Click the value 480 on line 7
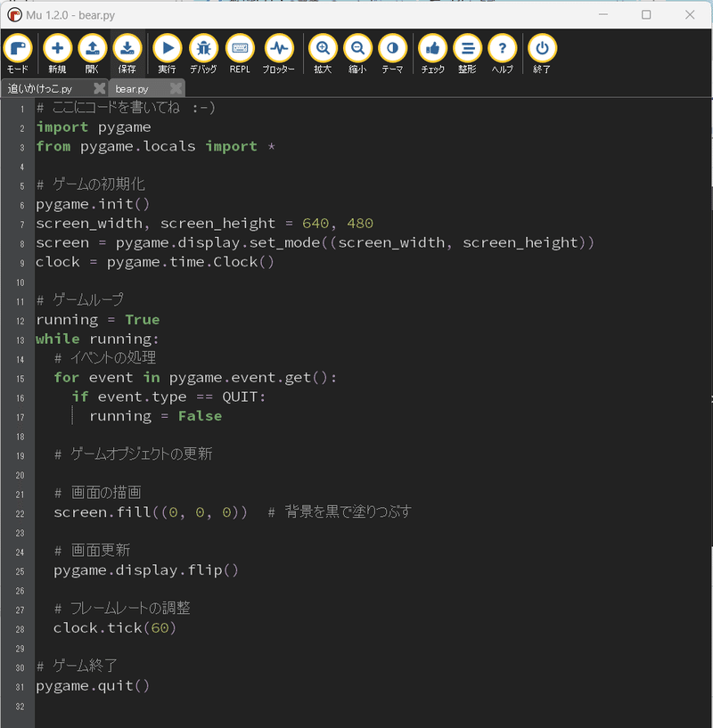 pyautogui.click(x=360, y=224)
